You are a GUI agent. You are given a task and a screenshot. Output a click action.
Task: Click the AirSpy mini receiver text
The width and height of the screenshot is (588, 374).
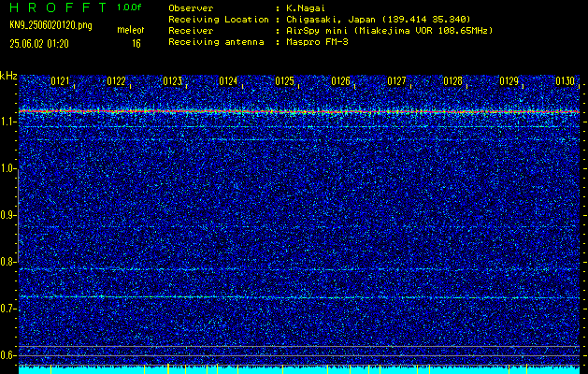(389, 31)
